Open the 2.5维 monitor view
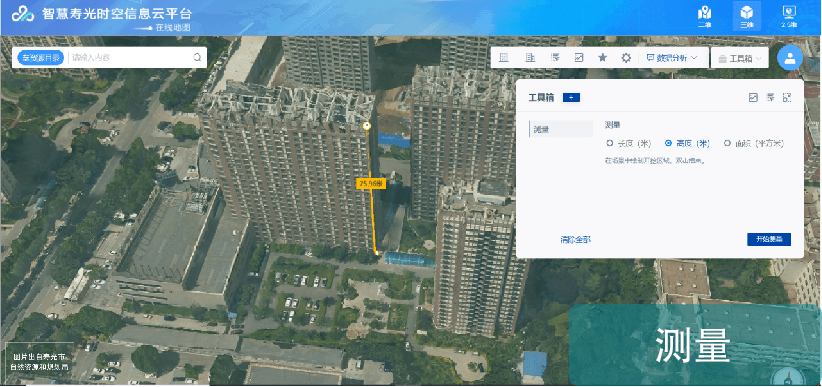This screenshot has width=822, height=387. click(x=788, y=16)
